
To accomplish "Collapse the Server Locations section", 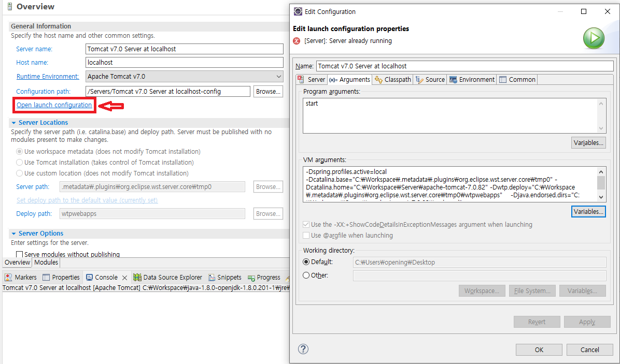I will [x=12, y=122].
